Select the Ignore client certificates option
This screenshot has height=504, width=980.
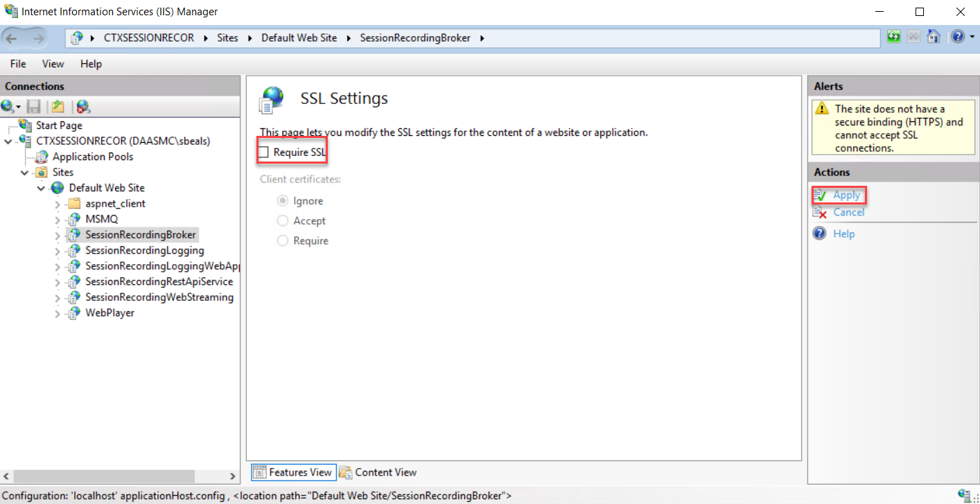[x=283, y=201]
